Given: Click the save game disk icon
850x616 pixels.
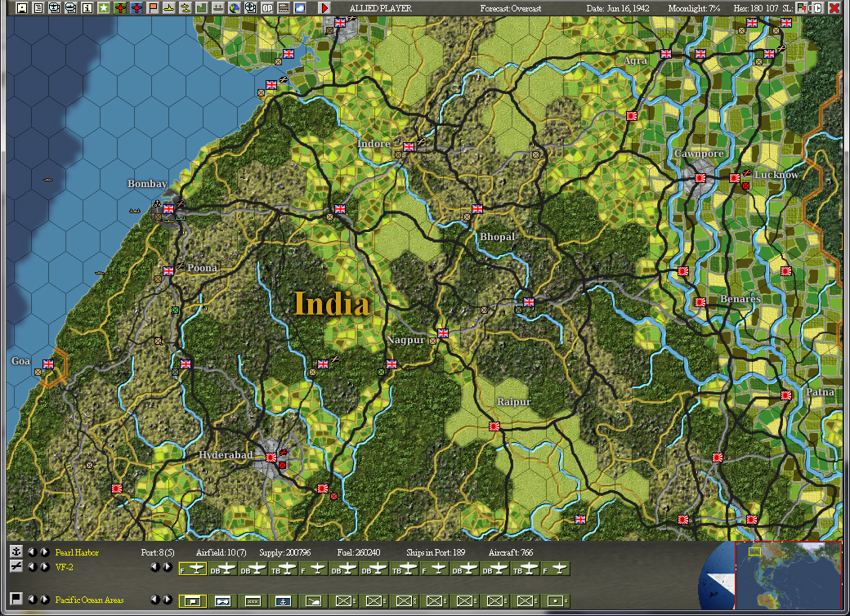Looking at the screenshot, I should tap(22, 7).
